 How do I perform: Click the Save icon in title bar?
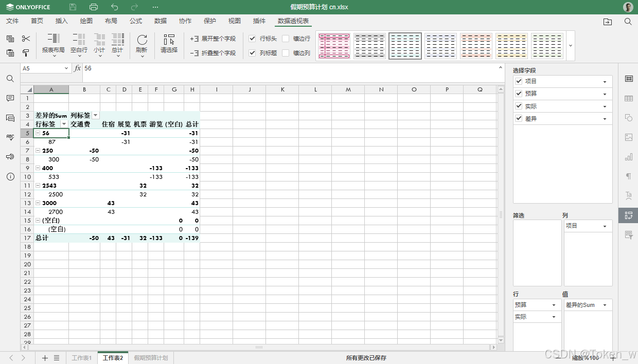[x=73, y=7]
